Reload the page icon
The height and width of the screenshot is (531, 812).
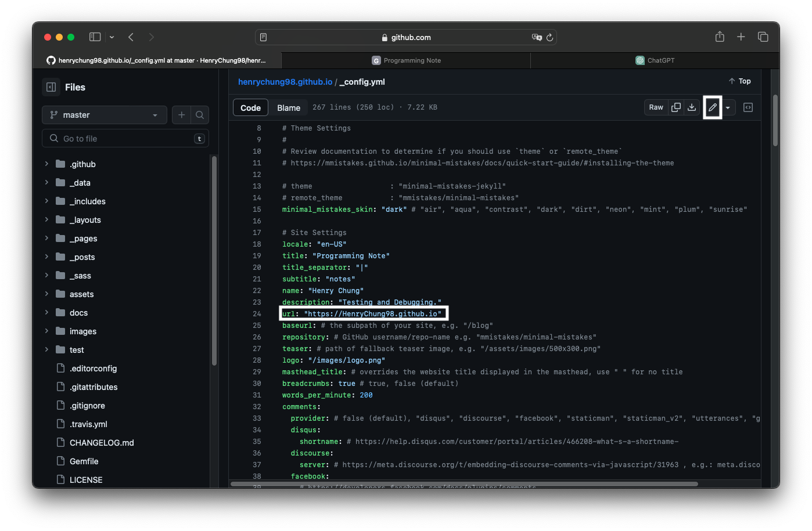549,37
